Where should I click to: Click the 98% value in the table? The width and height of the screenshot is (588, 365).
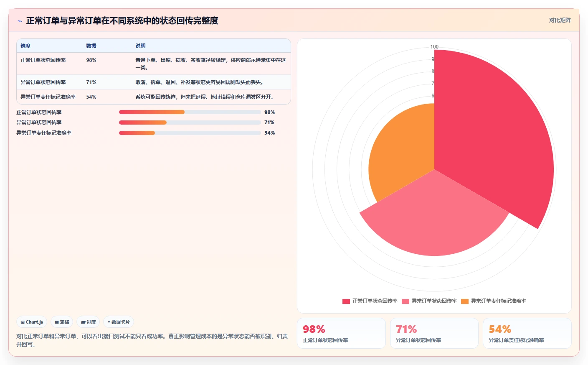pos(91,60)
